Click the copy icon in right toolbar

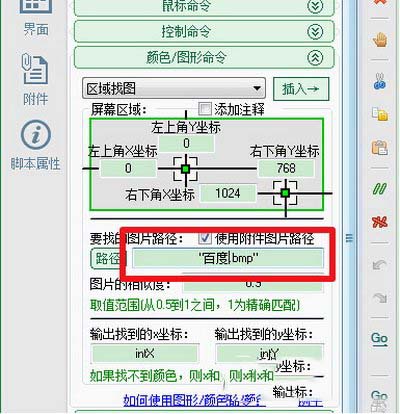pos(380,114)
